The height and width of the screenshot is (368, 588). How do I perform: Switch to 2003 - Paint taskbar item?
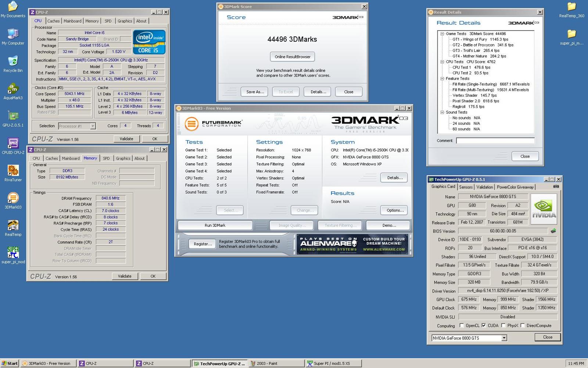pyautogui.click(x=276, y=363)
